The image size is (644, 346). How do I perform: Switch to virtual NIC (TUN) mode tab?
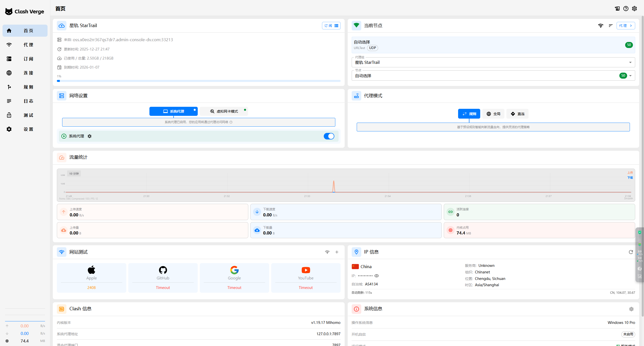[x=224, y=111]
